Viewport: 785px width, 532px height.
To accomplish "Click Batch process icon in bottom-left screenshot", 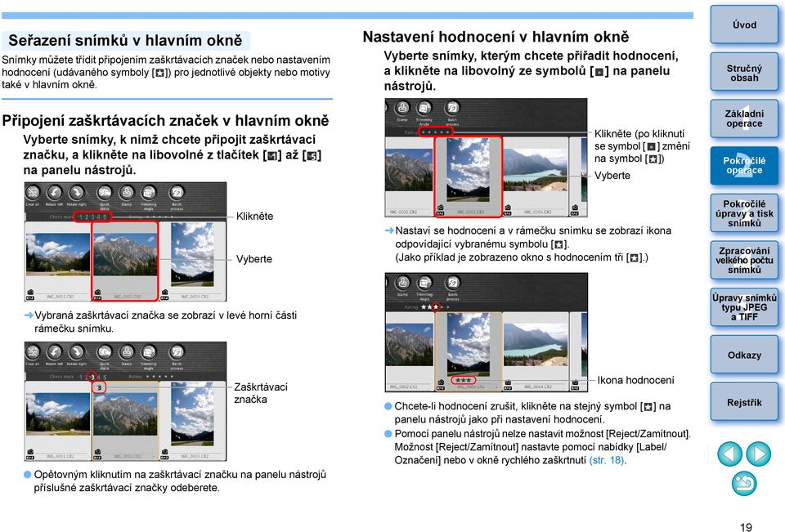I will (x=177, y=352).
